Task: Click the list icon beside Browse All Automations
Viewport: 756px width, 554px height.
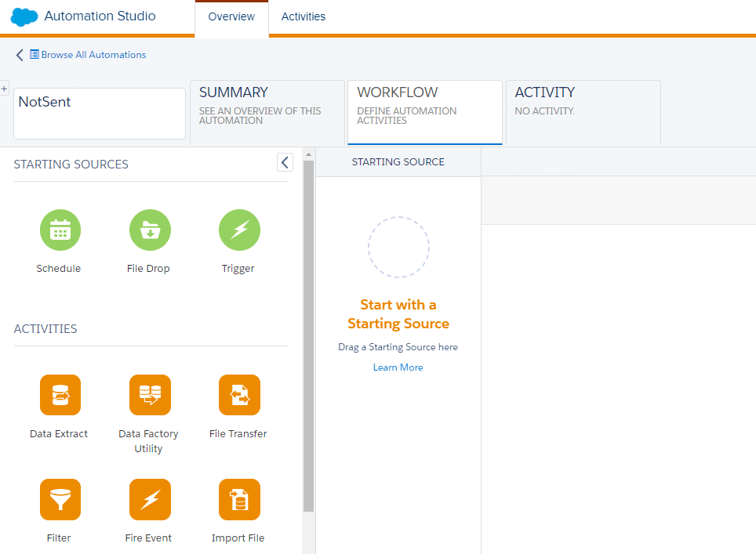Action: tap(35, 54)
